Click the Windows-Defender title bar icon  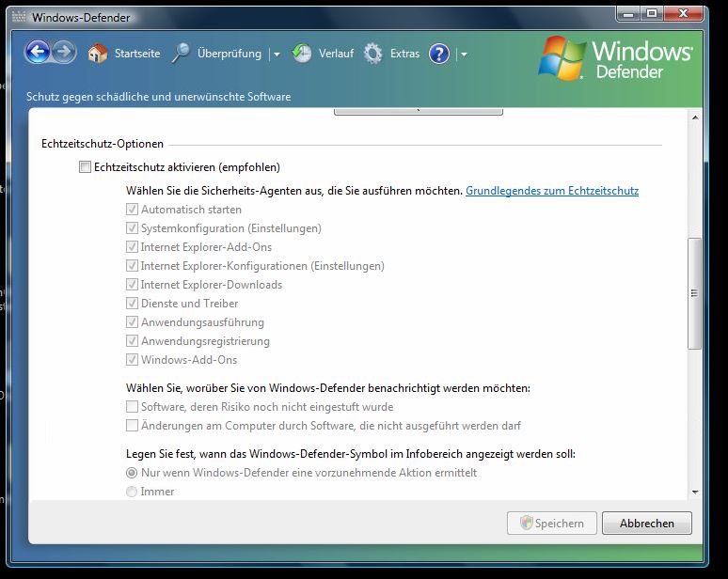[19, 17]
